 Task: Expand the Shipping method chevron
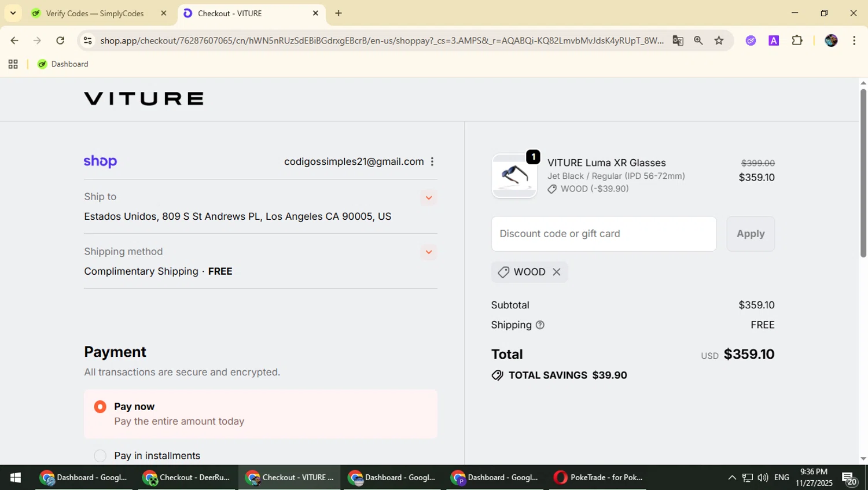point(429,252)
